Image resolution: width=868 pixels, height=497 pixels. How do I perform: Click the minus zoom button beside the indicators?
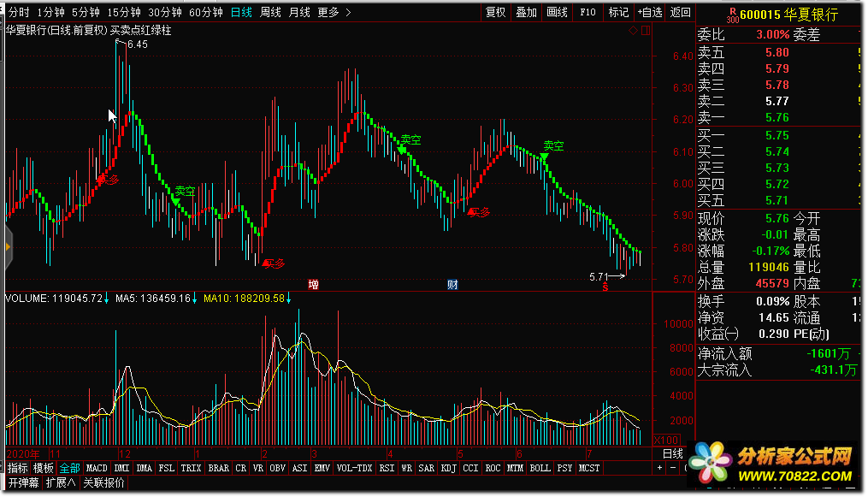click(672, 468)
